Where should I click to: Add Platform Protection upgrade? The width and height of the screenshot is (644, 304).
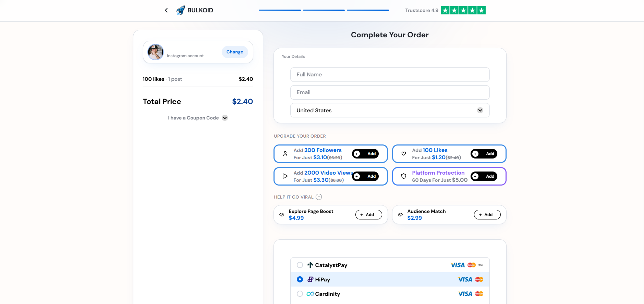[484, 176]
